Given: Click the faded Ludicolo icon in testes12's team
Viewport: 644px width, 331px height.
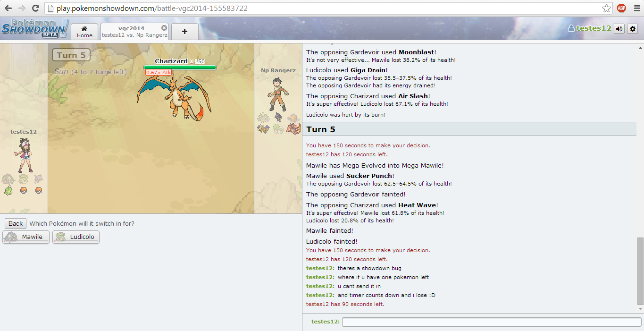Looking at the screenshot, I should tap(24, 179).
